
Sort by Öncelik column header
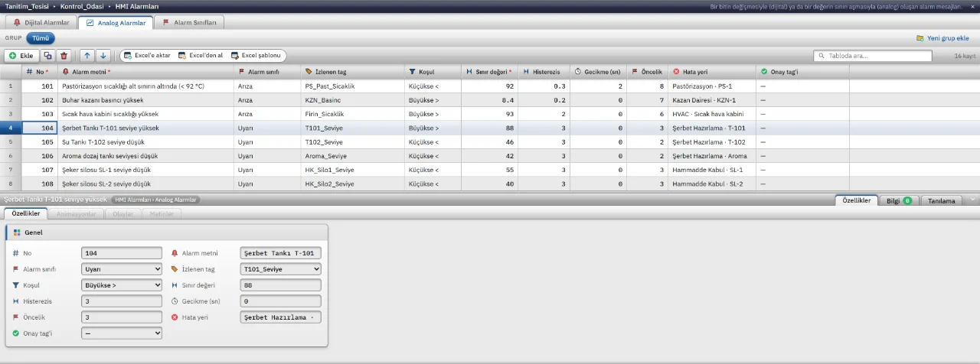pyautogui.click(x=648, y=72)
